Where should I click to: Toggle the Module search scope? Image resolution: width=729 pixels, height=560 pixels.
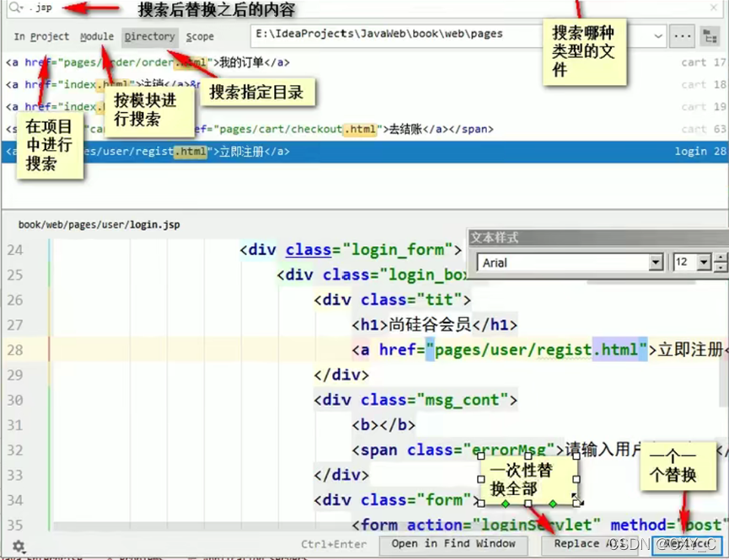(x=96, y=37)
